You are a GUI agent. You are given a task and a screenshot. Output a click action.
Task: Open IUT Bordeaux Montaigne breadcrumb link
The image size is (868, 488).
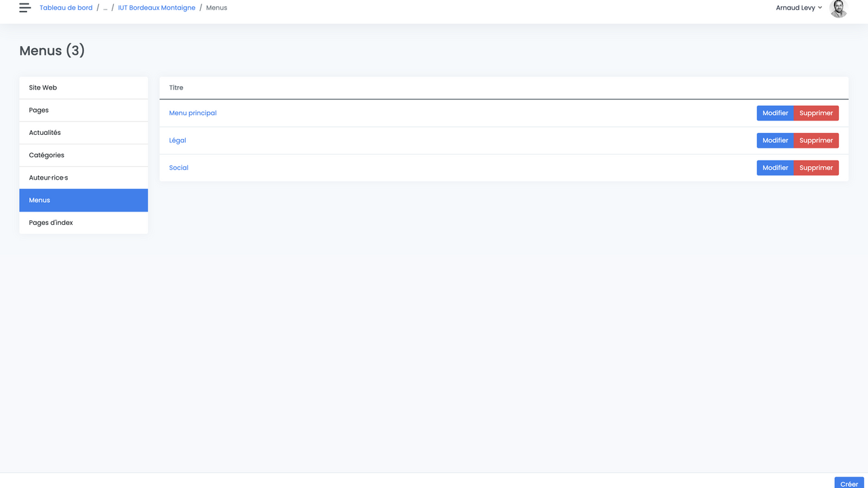click(x=157, y=8)
